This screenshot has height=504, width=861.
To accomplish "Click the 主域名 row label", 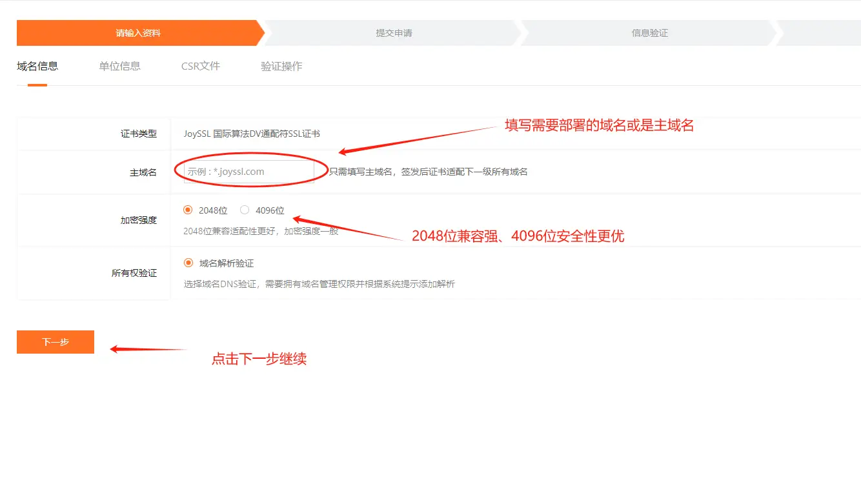I will pos(143,172).
